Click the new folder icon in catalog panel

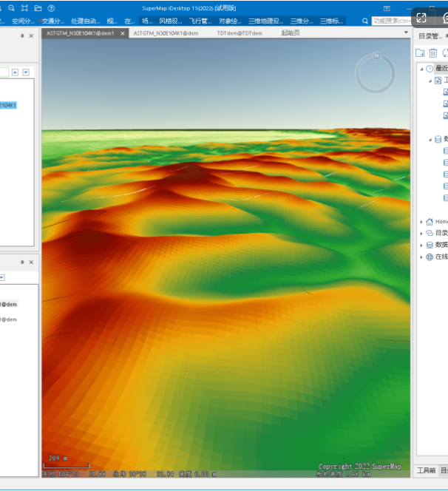tap(420, 53)
